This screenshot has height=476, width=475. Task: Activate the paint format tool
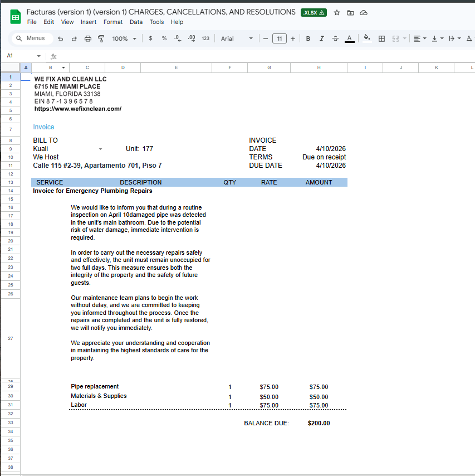tap(101, 38)
